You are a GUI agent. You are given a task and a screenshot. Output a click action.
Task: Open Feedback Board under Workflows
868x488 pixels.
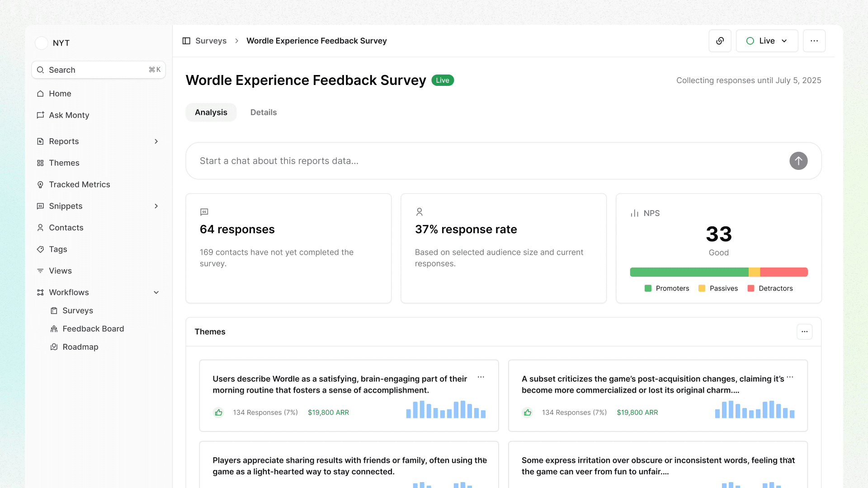93,329
